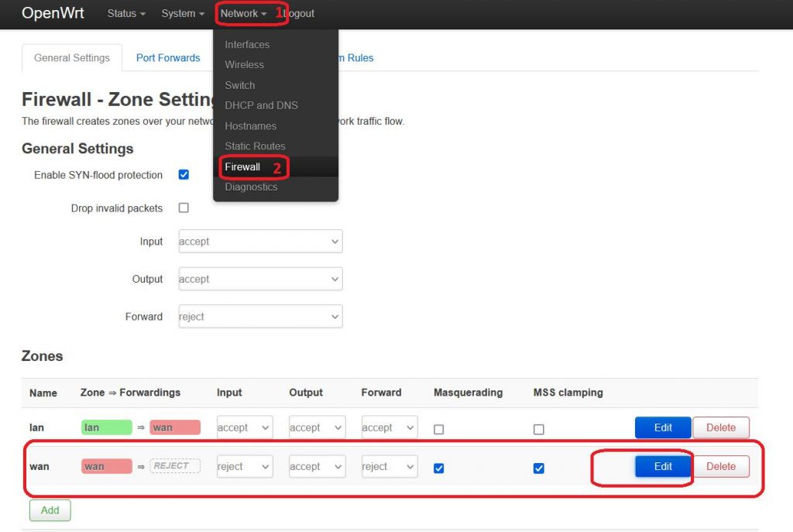Viewport: 793px width, 532px height.
Task: Open the System menu
Action: pos(183,14)
